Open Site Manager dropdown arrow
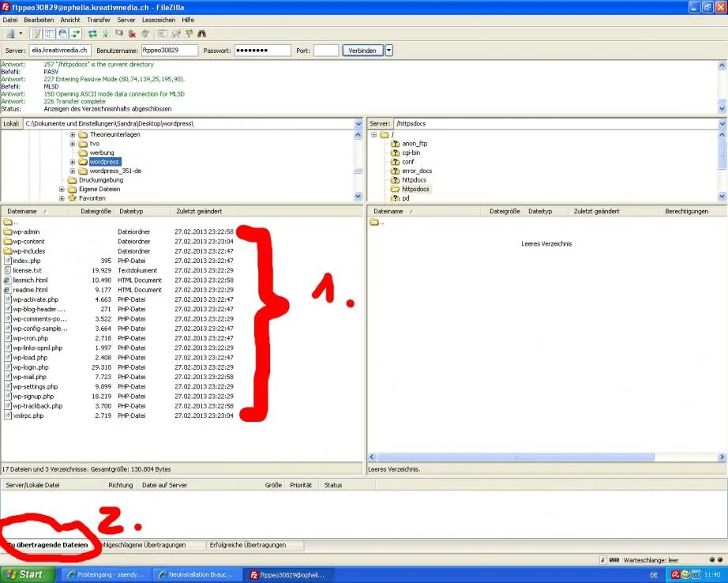 pos(21,33)
